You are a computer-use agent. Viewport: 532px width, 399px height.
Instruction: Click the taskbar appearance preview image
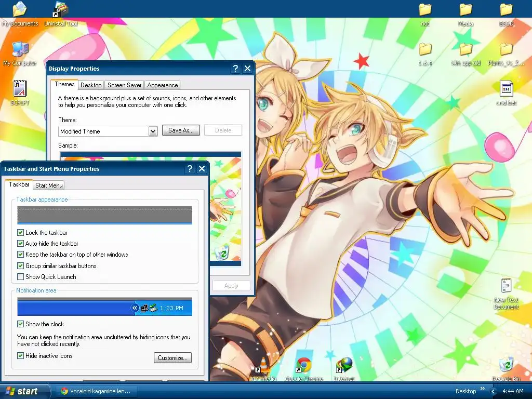[x=104, y=215]
